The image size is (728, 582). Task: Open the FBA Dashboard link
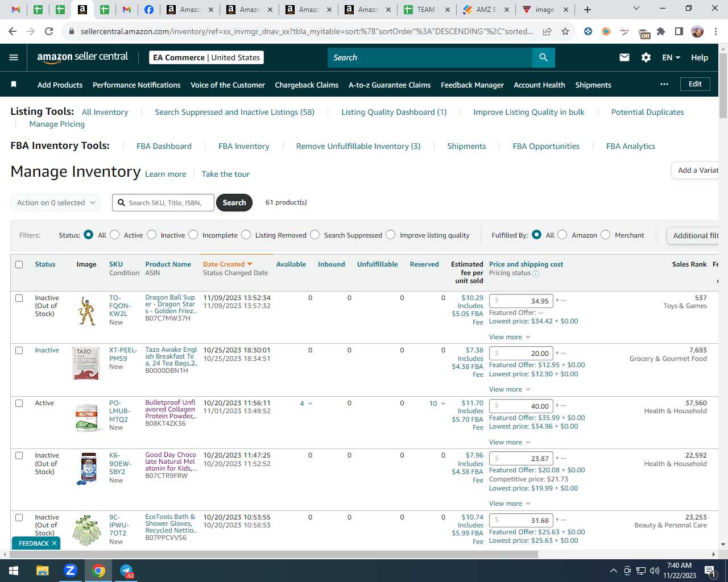tap(164, 146)
